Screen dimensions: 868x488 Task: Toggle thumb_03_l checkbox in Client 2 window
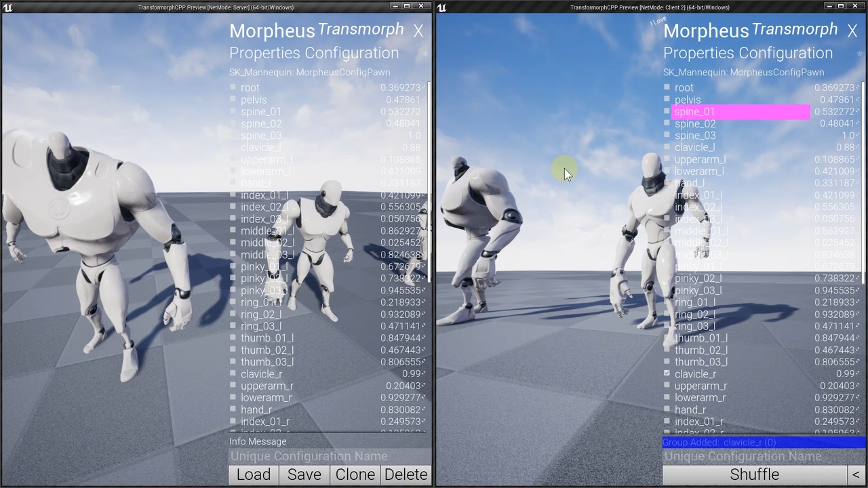click(667, 362)
